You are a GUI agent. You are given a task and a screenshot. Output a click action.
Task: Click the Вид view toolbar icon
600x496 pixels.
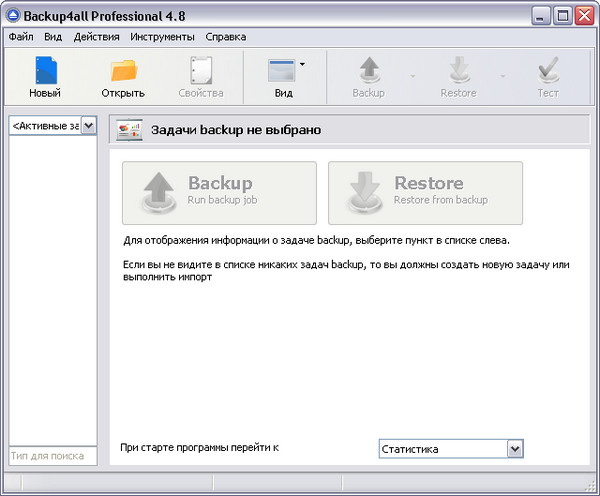point(281,70)
